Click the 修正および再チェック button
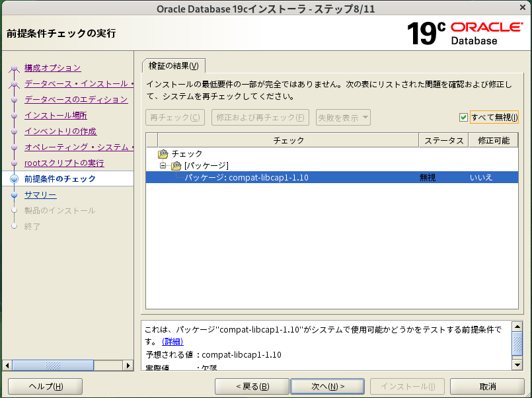Image resolution: width=532 pixels, height=398 pixels. pos(260,118)
